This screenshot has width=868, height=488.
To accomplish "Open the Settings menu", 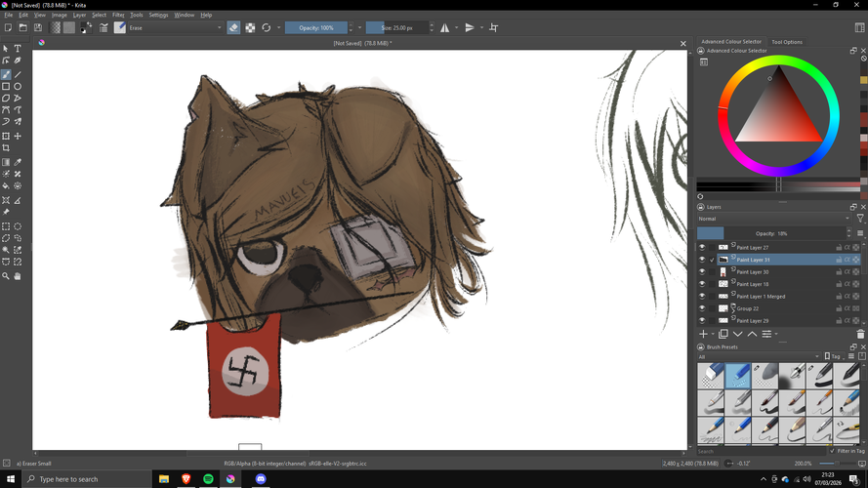I will point(158,15).
